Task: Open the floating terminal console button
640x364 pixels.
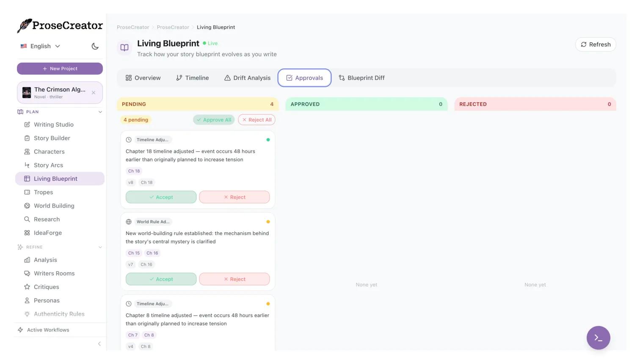Action: pyautogui.click(x=598, y=337)
